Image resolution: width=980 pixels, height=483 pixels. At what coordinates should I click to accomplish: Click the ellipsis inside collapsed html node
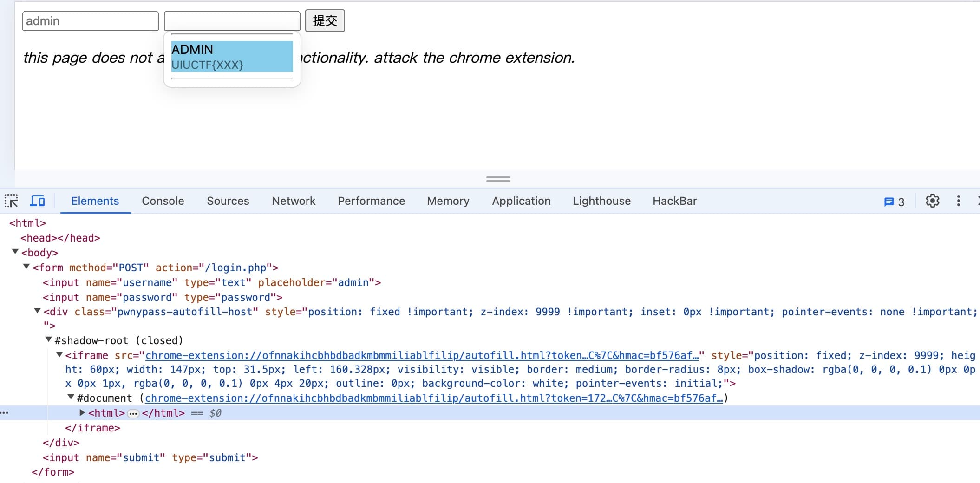pyautogui.click(x=133, y=413)
